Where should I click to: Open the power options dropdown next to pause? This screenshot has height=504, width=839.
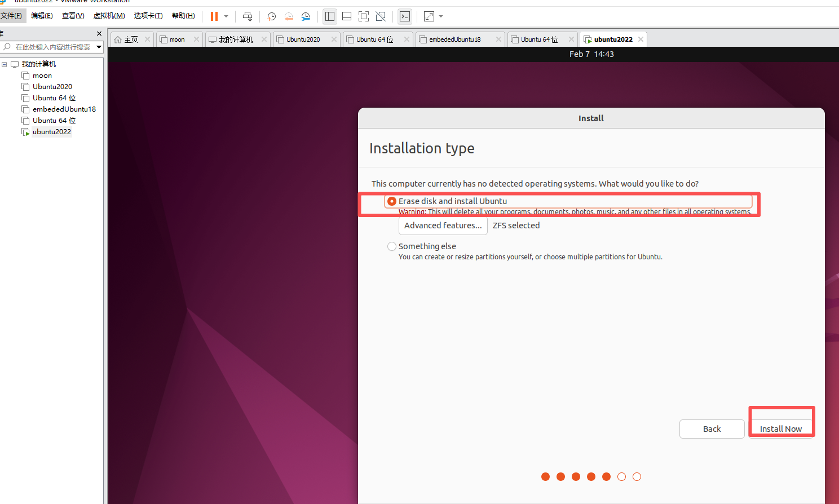(226, 16)
